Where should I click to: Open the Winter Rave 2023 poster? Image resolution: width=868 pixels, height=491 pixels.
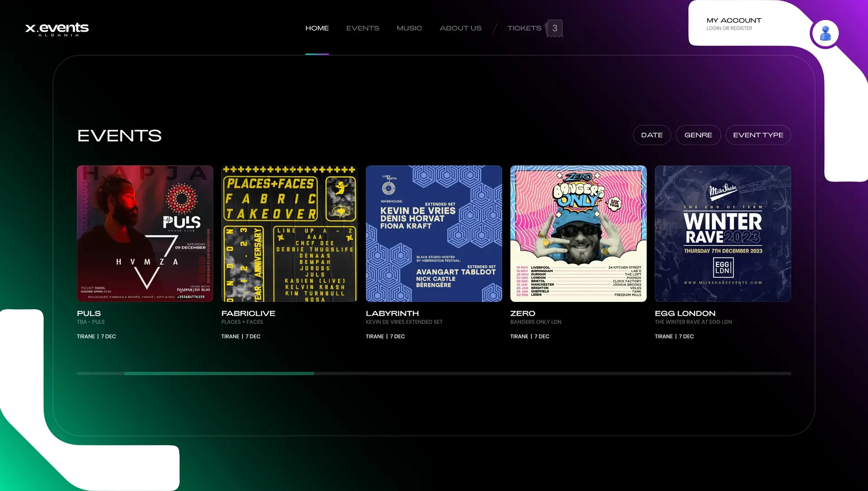723,234
